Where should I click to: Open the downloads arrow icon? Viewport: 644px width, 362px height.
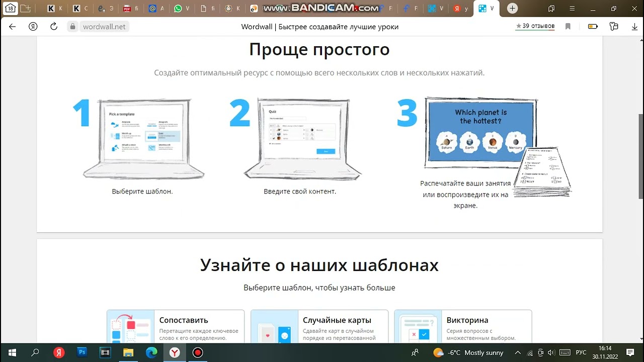click(x=634, y=27)
